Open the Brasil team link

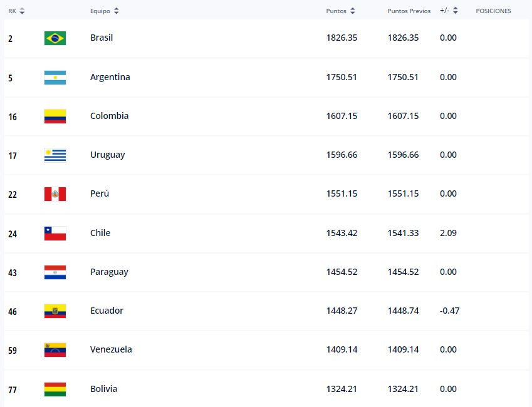(102, 38)
